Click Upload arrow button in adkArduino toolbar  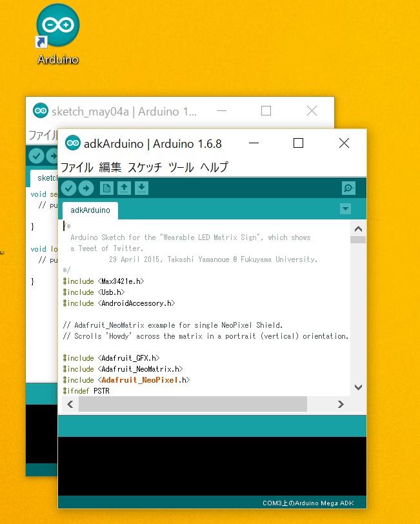coord(86,188)
